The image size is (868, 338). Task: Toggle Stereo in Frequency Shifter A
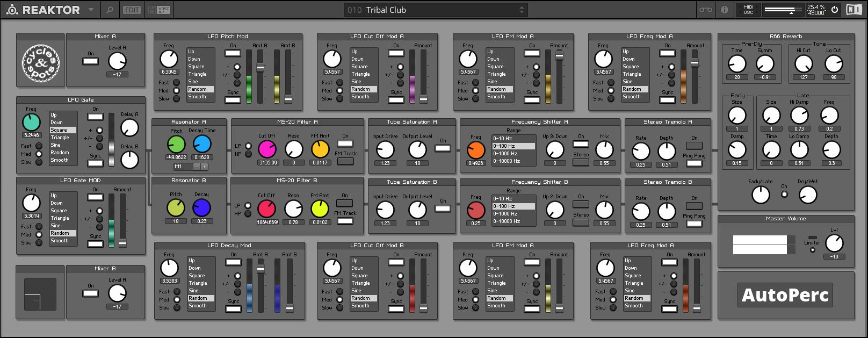(x=581, y=162)
